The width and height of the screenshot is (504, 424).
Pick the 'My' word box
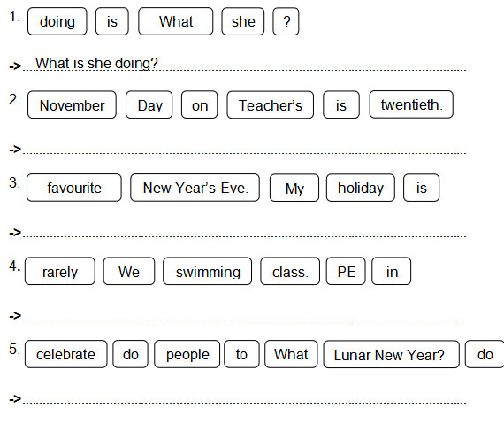point(294,188)
